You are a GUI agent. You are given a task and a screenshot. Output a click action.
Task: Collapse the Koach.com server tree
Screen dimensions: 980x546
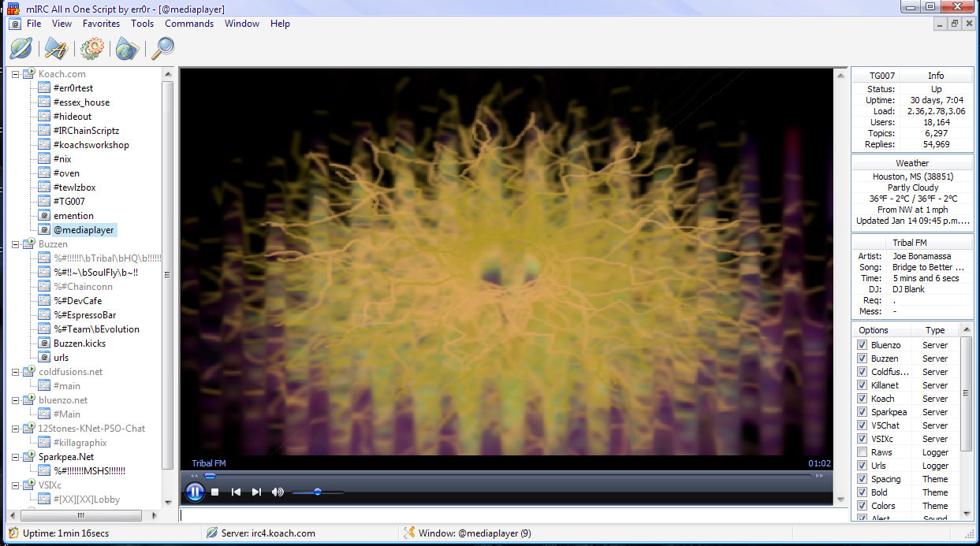click(16, 74)
